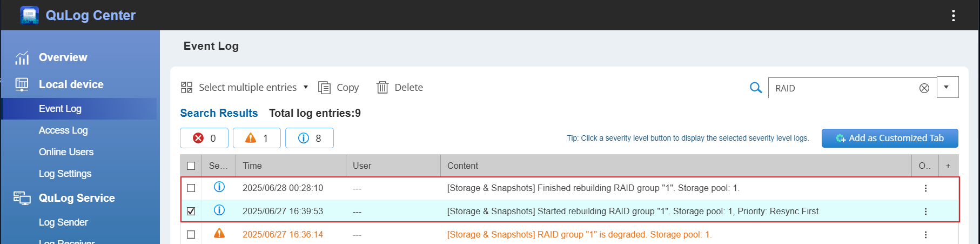Go to Online Users page
Viewport: 980px width, 244px height.
(x=66, y=152)
